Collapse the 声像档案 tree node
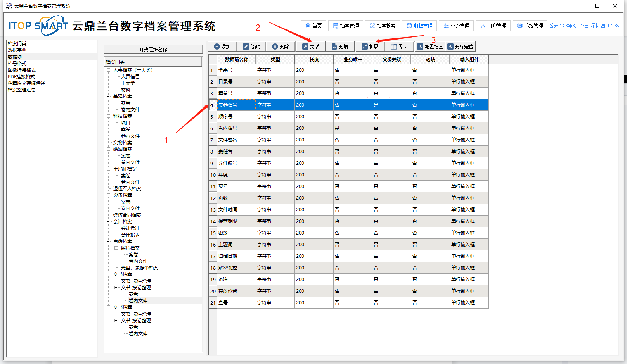The image size is (627, 364). click(109, 242)
